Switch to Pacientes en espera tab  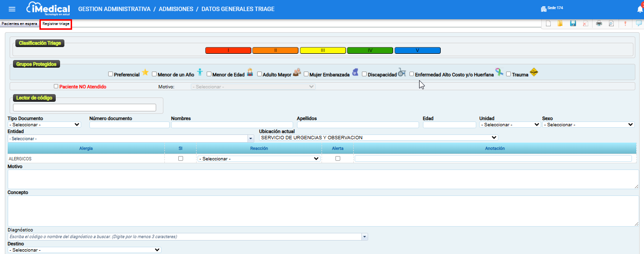pyautogui.click(x=19, y=24)
